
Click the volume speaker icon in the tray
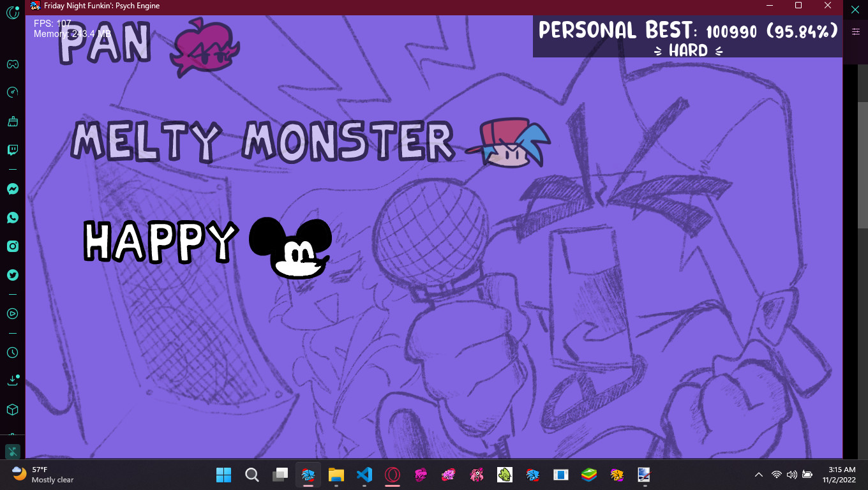[x=792, y=475]
